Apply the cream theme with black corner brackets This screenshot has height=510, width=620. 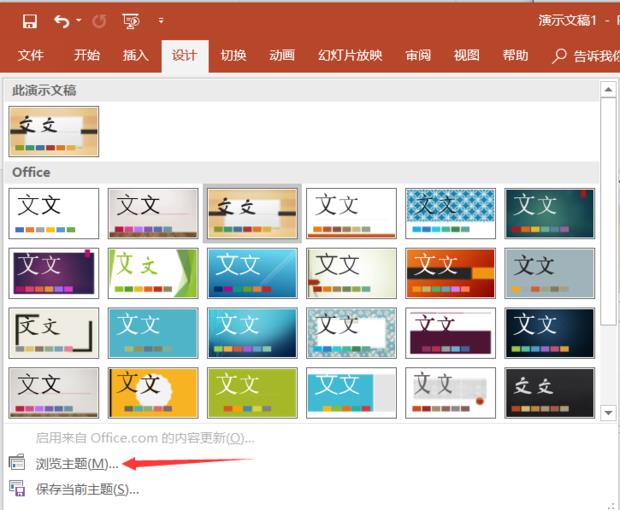[54, 333]
